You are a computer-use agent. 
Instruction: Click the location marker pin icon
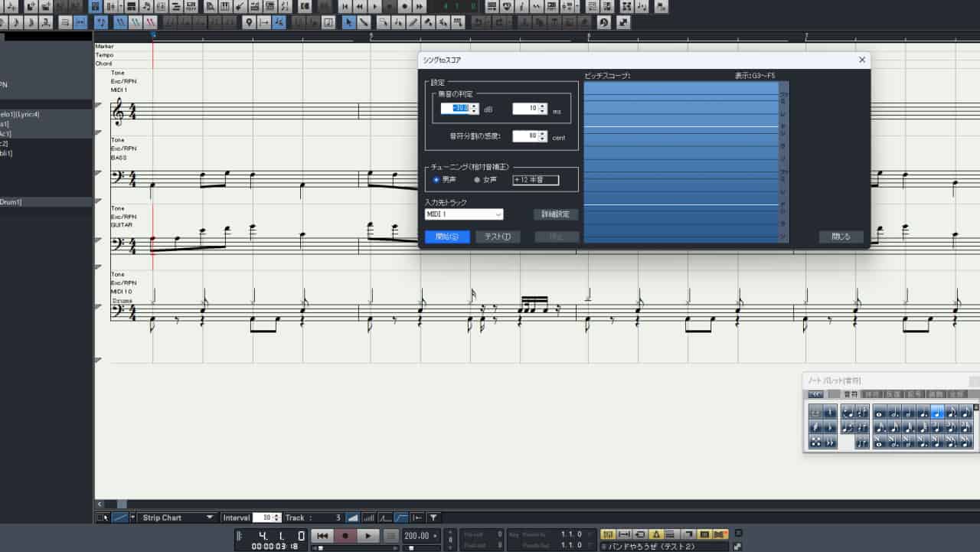(249, 22)
